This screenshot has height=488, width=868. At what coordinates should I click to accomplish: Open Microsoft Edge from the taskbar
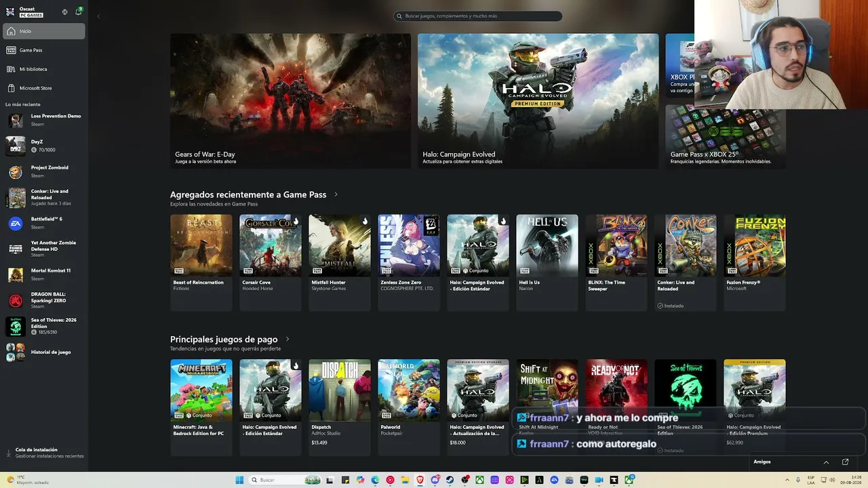[x=375, y=480]
